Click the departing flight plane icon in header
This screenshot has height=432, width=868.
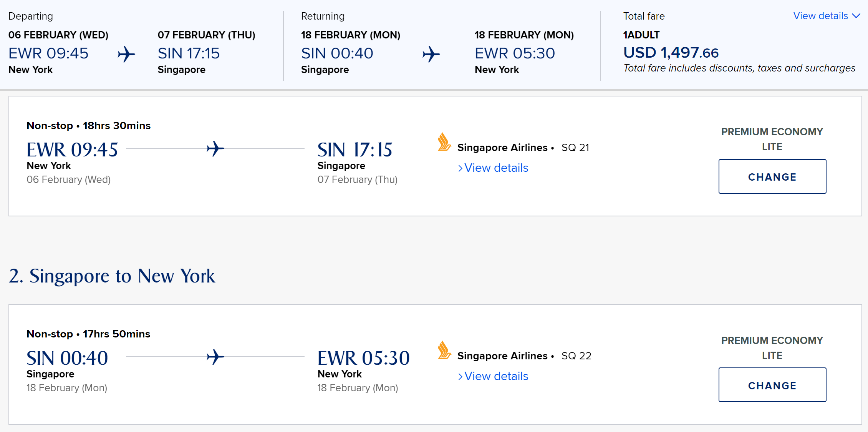[126, 54]
